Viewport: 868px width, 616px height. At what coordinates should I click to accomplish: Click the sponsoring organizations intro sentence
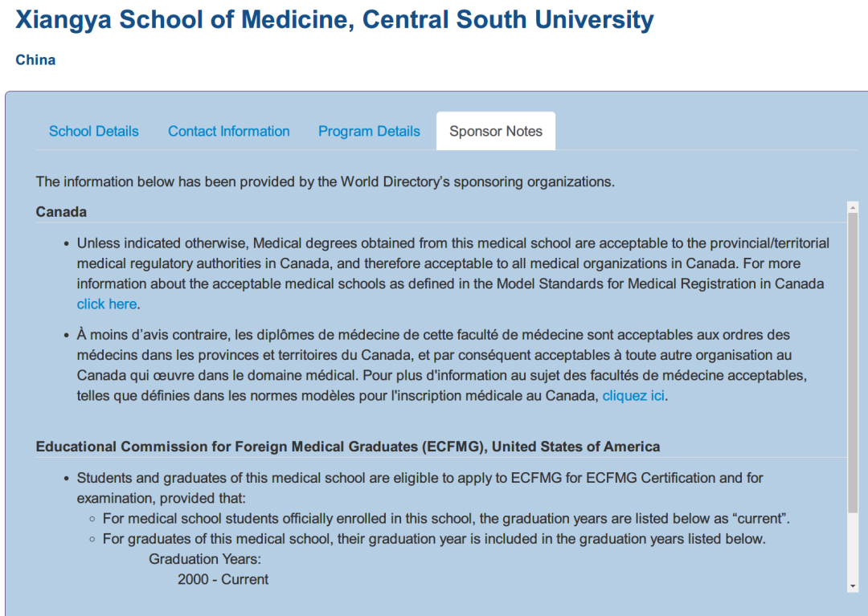(x=325, y=182)
